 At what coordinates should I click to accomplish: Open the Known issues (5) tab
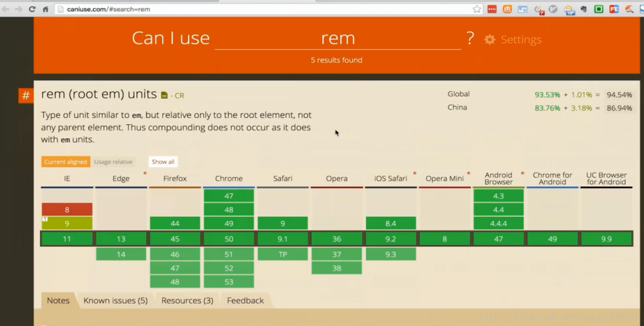point(116,300)
